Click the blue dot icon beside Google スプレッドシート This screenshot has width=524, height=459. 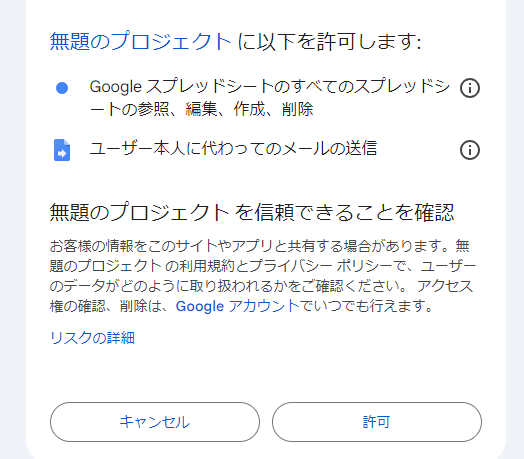point(62,88)
